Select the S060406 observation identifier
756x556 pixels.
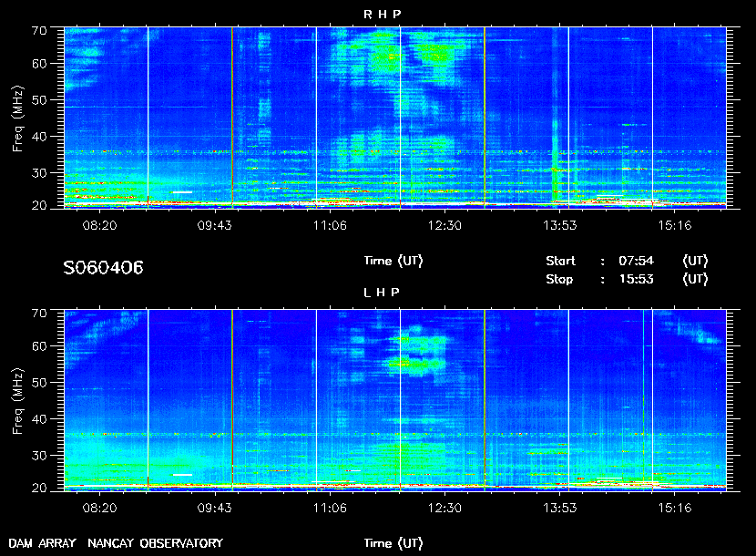(x=103, y=267)
